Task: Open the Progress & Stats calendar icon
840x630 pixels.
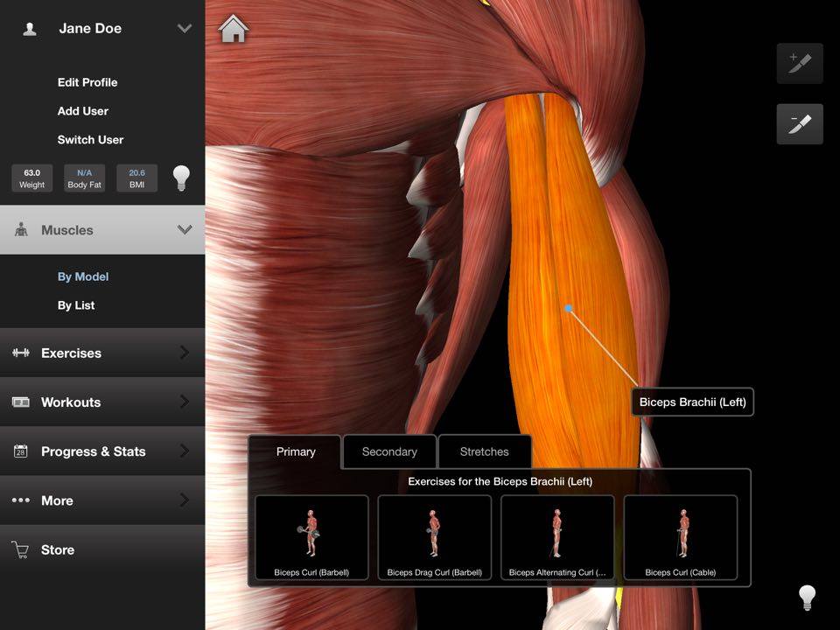Action: pos(20,451)
